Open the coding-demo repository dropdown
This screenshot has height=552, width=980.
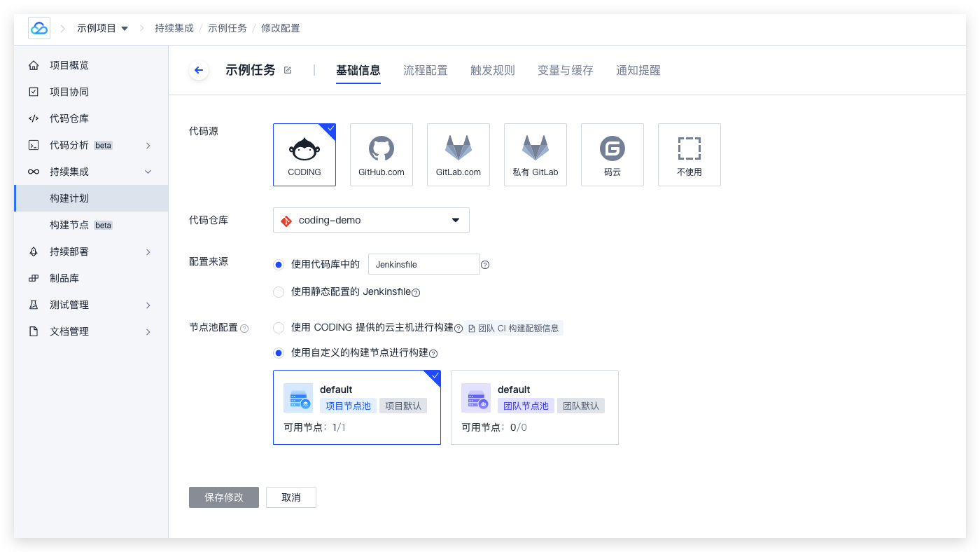click(371, 220)
